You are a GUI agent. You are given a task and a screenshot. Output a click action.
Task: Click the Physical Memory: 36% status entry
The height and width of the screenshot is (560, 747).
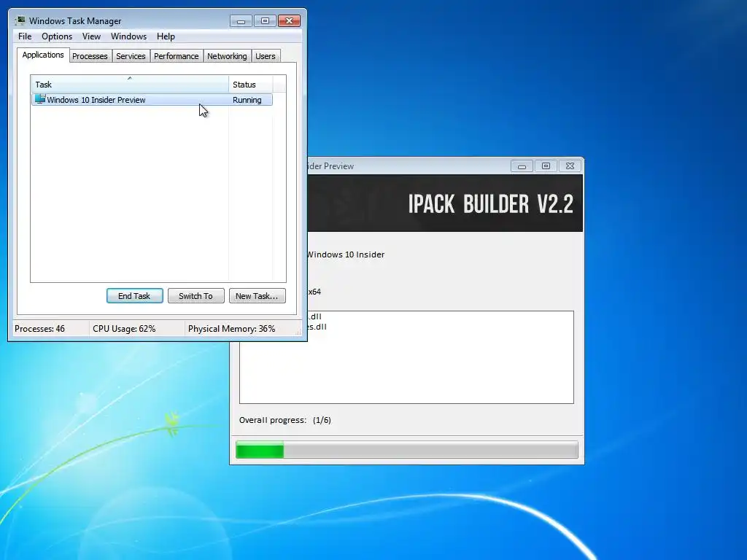coord(231,329)
